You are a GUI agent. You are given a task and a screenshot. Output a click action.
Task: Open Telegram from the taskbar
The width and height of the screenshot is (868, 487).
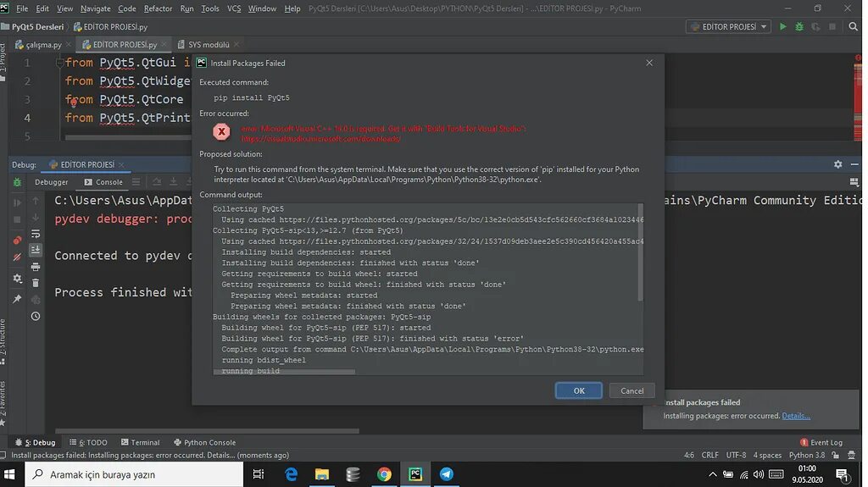pos(446,474)
